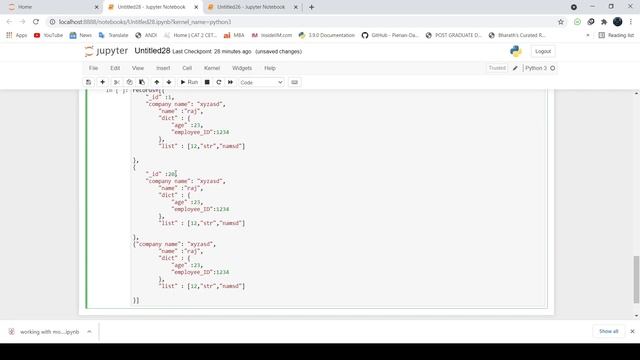The width and height of the screenshot is (640, 360).
Task: Switch to Untitled26 Jupyter Notebook tab
Action: pyautogui.click(x=251, y=7)
